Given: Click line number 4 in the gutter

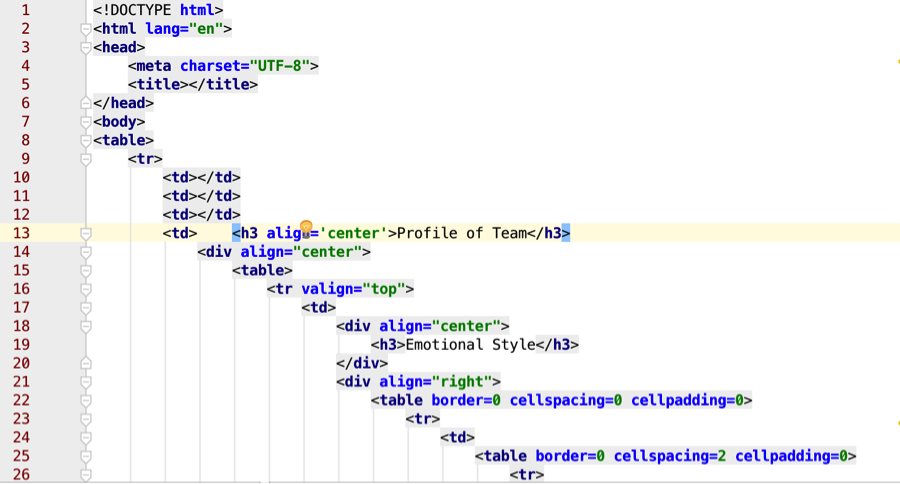Looking at the screenshot, I should pyautogui.click(x=25, y=66).
